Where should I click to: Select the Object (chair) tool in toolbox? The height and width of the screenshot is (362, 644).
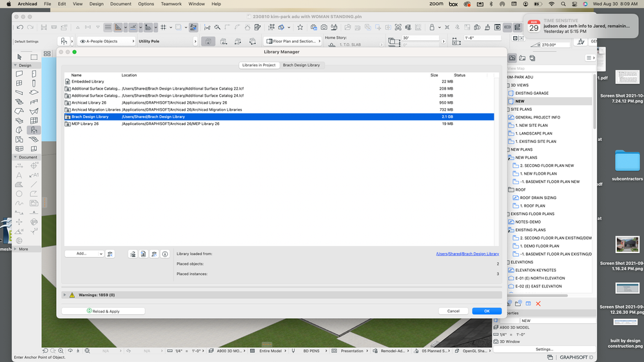[x=34, y=130]
